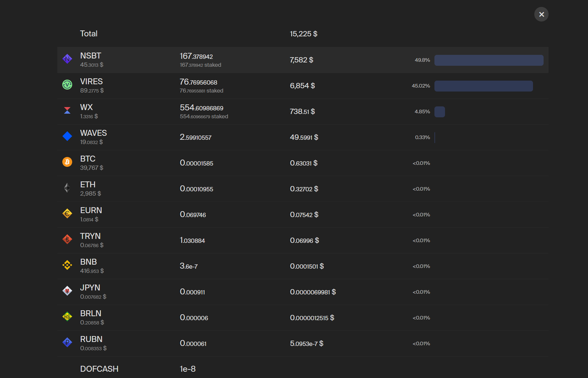Screen dimensions: 588x378
Task: Click the TRYN token icon
Action: pyautogui.click(x=67, y=240)
